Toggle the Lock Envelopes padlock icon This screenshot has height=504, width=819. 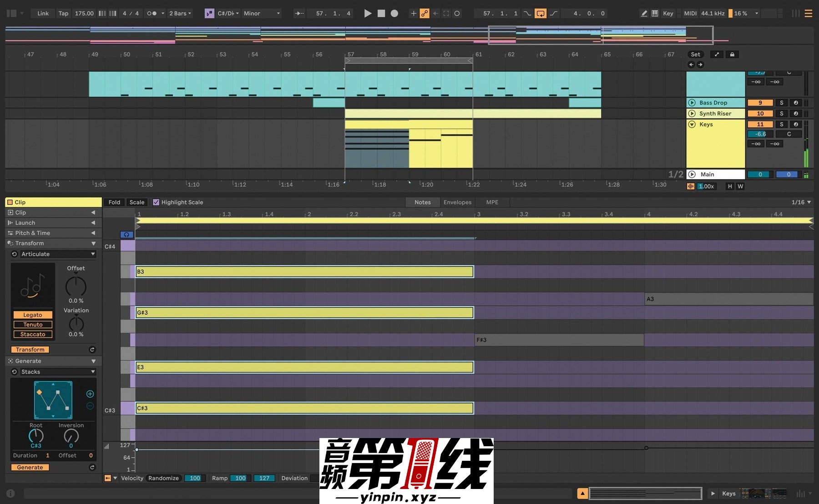coord(732,54)
